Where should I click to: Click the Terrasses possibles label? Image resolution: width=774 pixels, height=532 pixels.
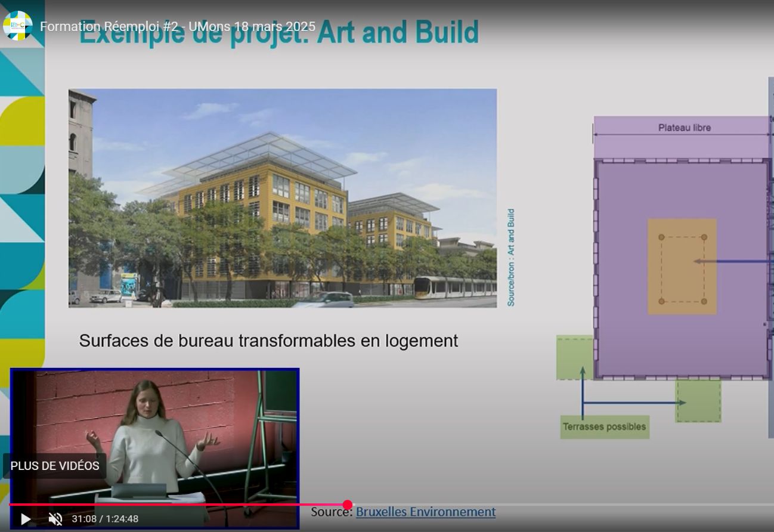tap(604, 427)
